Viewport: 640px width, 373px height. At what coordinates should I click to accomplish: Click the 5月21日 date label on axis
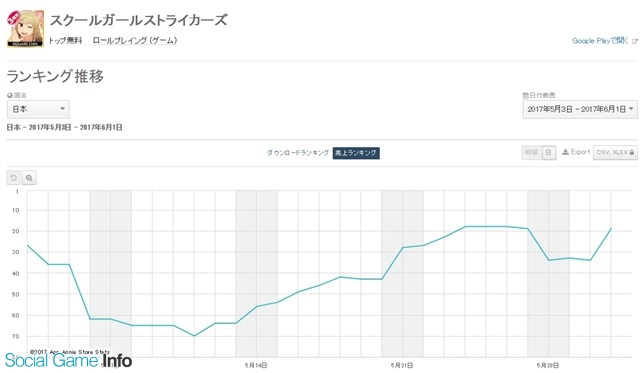point(401,365)
